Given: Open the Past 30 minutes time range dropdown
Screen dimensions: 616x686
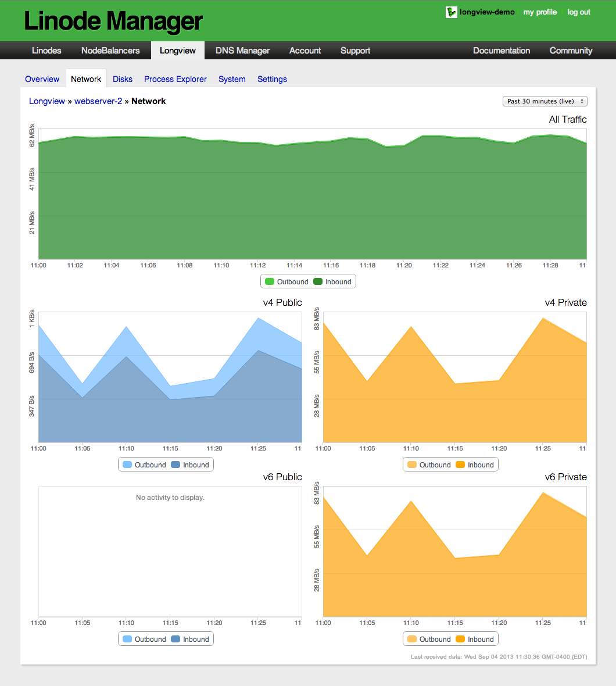Looking at the screenshot, I should coord(545,101).
